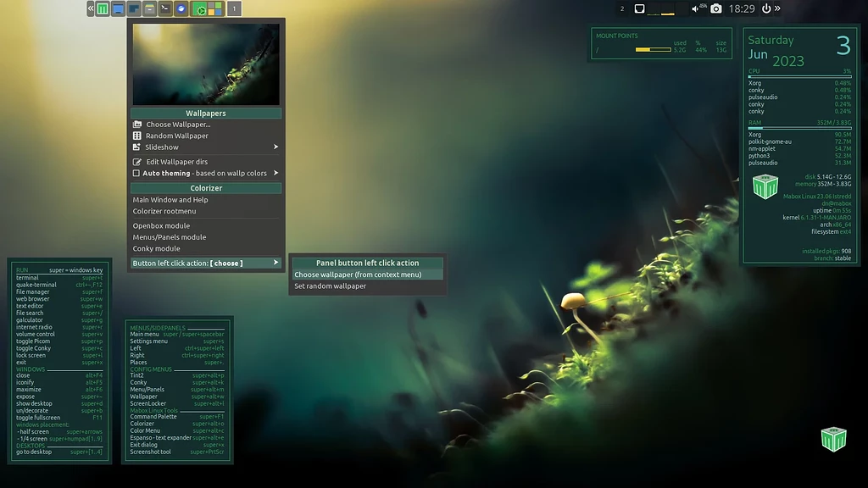Open the web browser panel icon
868x488 pixels.
click(x=181, y=8)
